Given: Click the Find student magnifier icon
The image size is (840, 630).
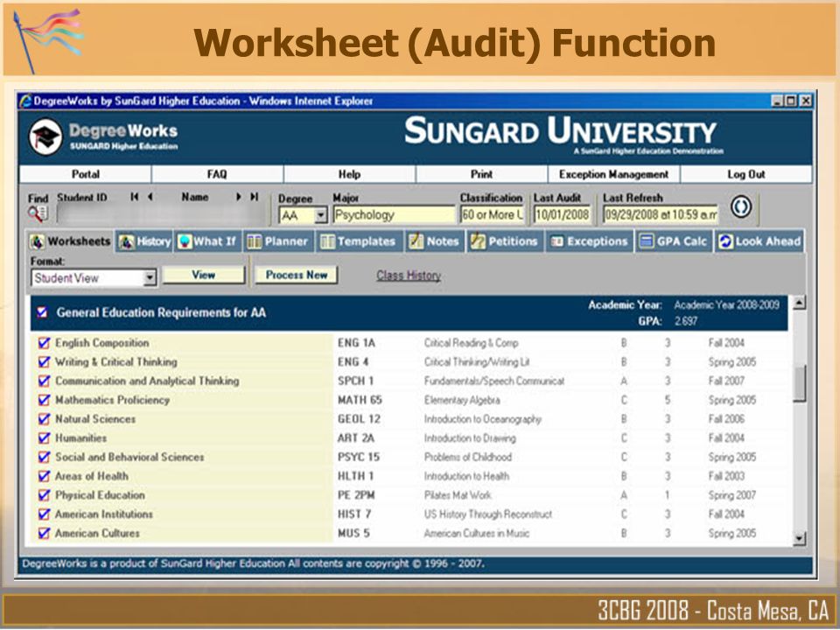Looking at the screenshot, I should [x=38, y=214].
